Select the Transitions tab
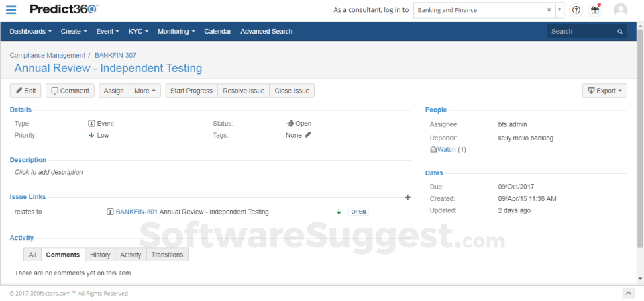 [167, 255]
